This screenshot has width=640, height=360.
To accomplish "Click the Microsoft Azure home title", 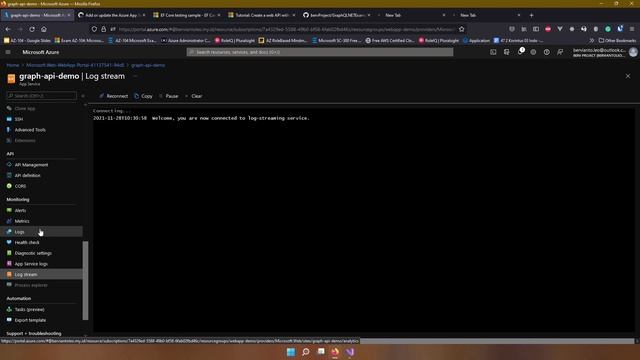I will pos(40,52).
